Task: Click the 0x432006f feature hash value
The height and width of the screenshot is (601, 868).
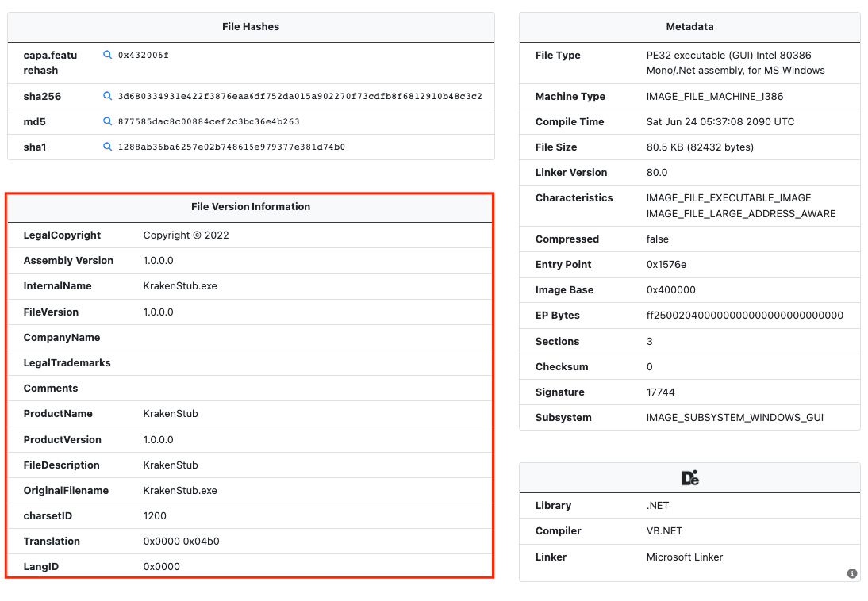Action: pyautogui.click(x=144, y=56)
